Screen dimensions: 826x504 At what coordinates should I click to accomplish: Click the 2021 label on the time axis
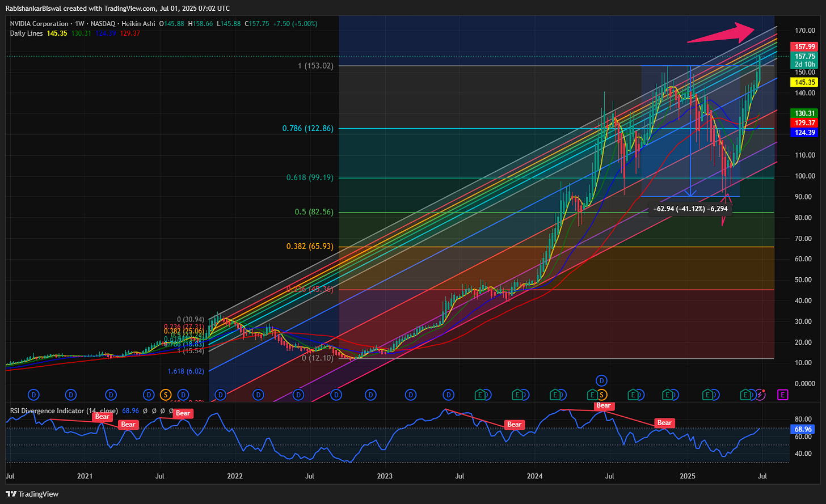(x=85, y=477)
